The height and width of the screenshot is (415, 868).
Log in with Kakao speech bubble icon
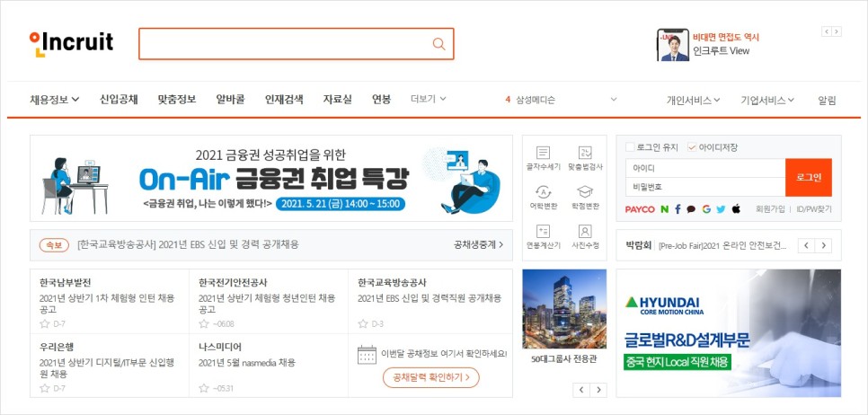coord(691,209)
